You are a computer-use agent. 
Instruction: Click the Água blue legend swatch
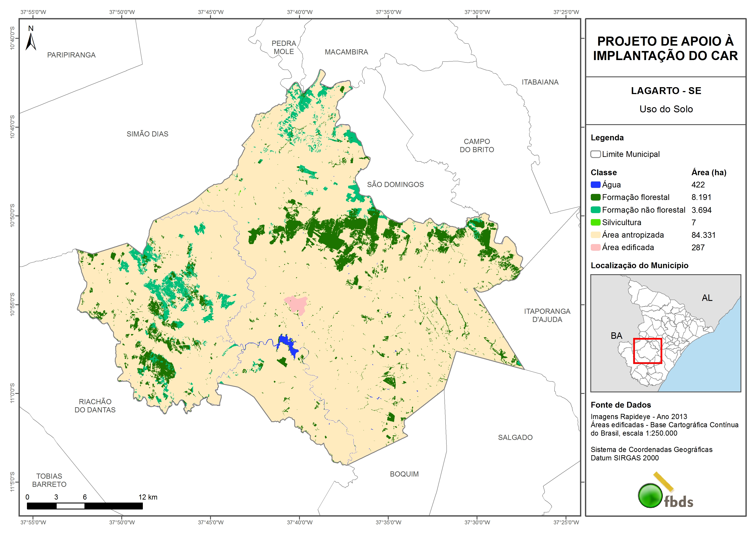click(595, 185)
